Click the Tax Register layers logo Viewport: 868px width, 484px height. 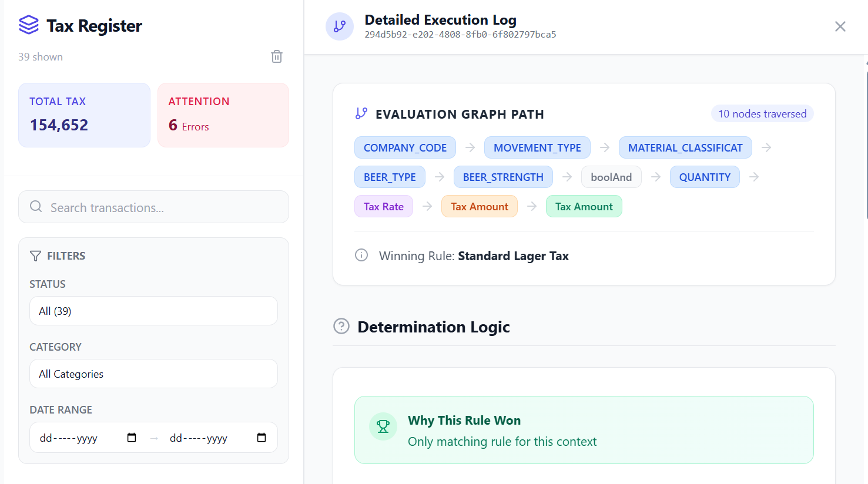29,25
